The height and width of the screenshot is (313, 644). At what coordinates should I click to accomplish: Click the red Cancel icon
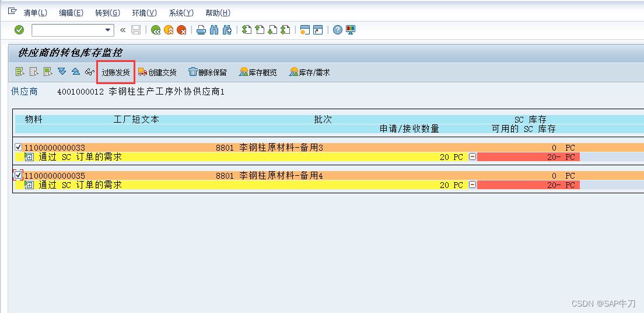pyautogui.click(x=181, y=30)
